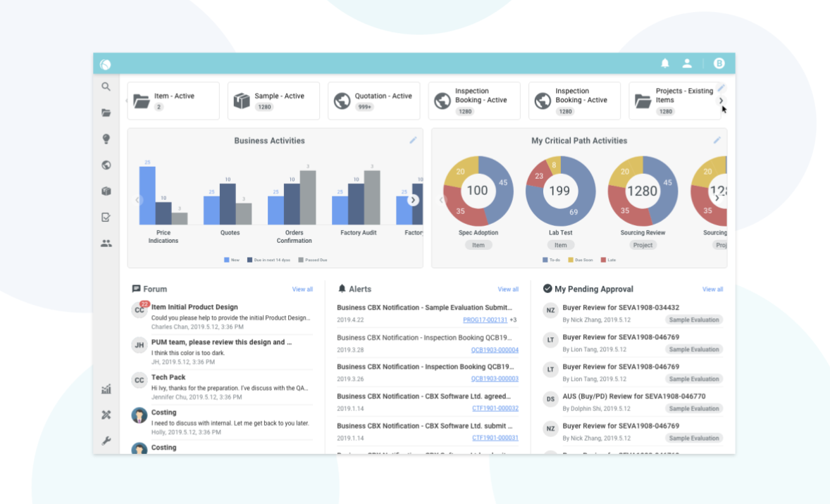Go back in the Critical Path donuts with the left chevron

click(441, 200)
